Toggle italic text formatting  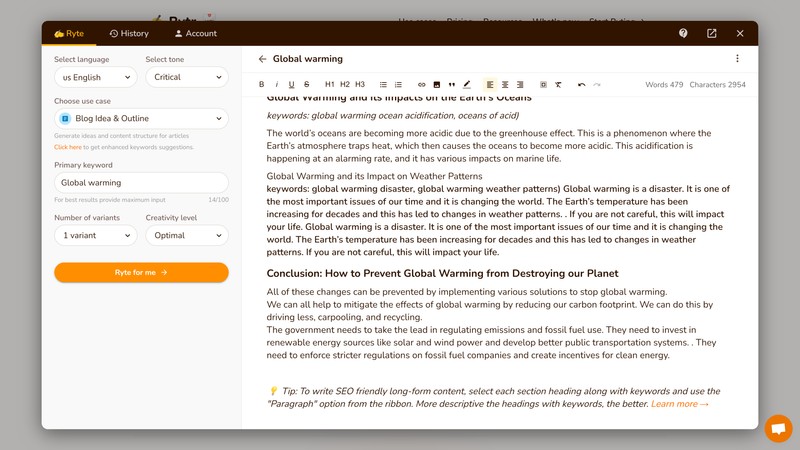[277, 85]
